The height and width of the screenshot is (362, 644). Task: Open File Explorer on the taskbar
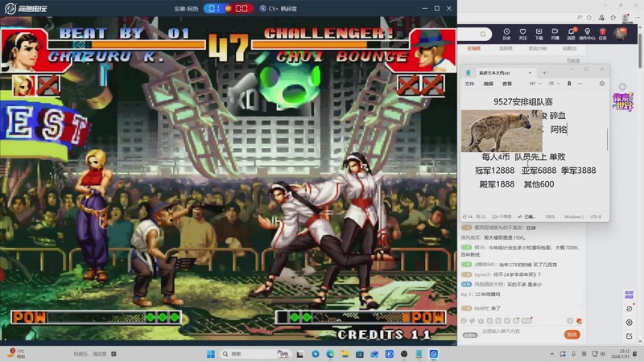345,354
